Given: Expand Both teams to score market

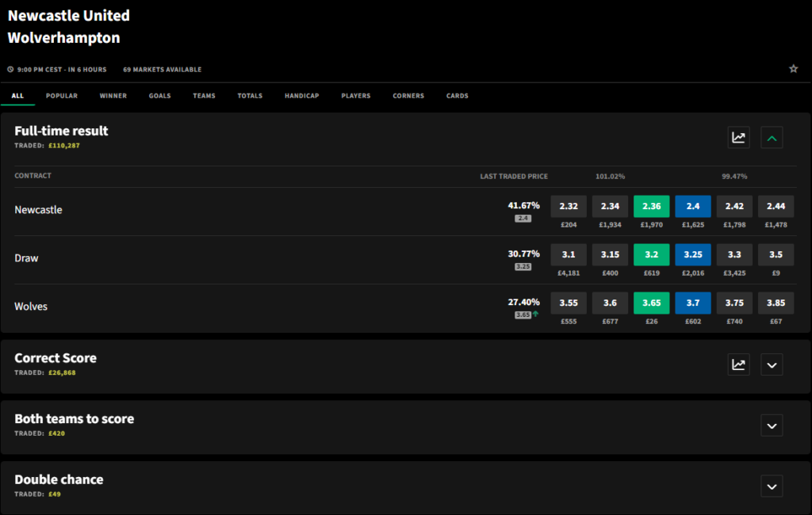Looking at the screenshot, I should [772, 425].
